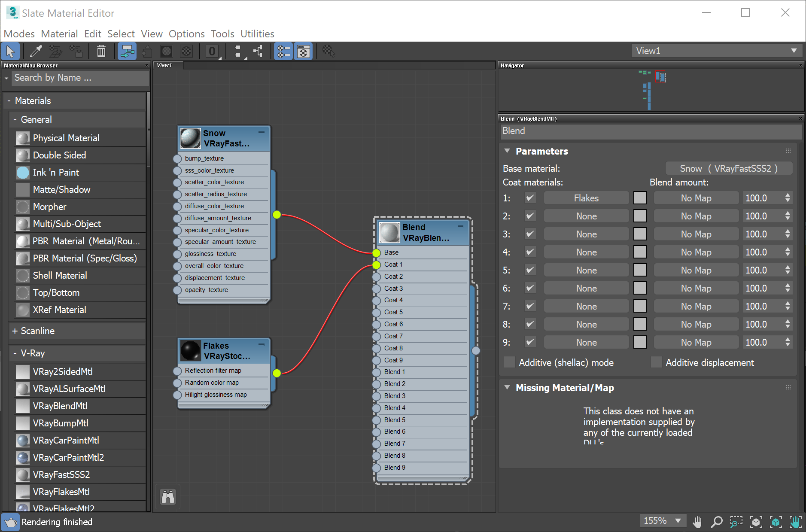The height and width of the screenshot is (532, 806).
Task: Click the Search by Name field
Action: click(x=79, y=78)
